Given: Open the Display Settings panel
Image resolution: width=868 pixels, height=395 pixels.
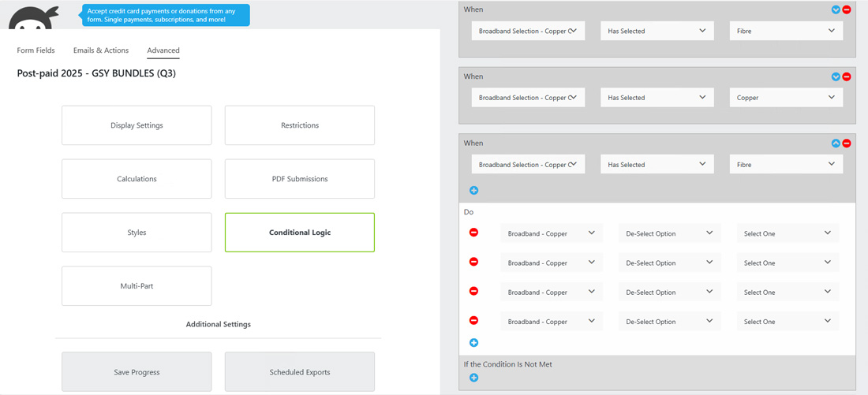Looking at the screenshot, I should (x=137, y=125).
